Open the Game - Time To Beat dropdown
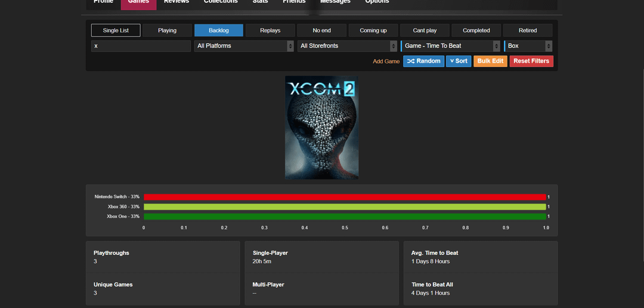 click(x=450, y=46)
